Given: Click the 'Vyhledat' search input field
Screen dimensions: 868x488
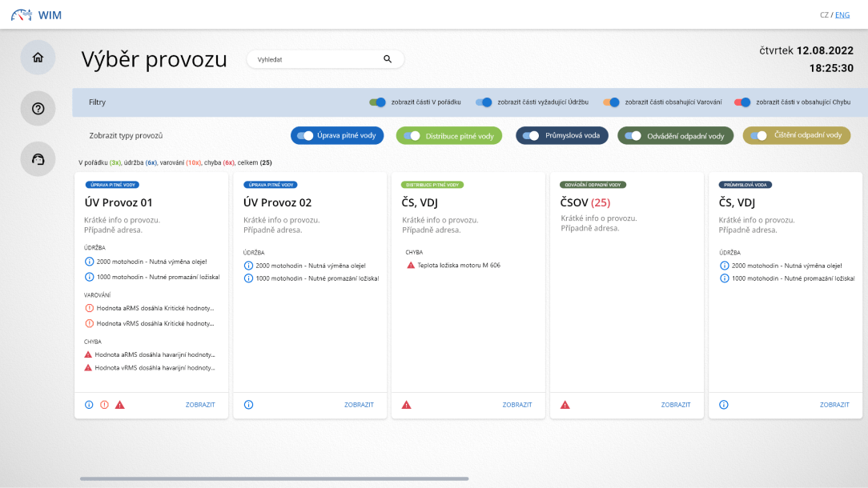Looking at the screenshot, I should tap(316, 59).
